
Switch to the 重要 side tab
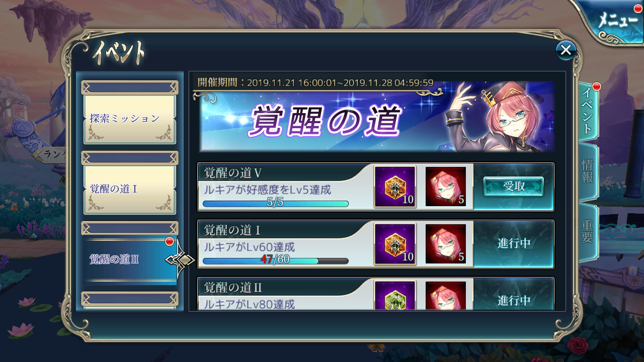tap(588, 231)
